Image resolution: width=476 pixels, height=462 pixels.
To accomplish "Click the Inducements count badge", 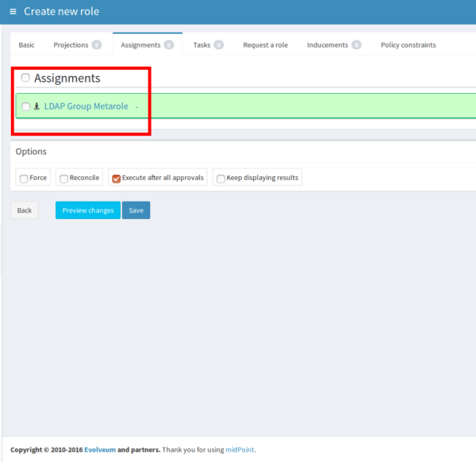I will click(x=356, y=45).
